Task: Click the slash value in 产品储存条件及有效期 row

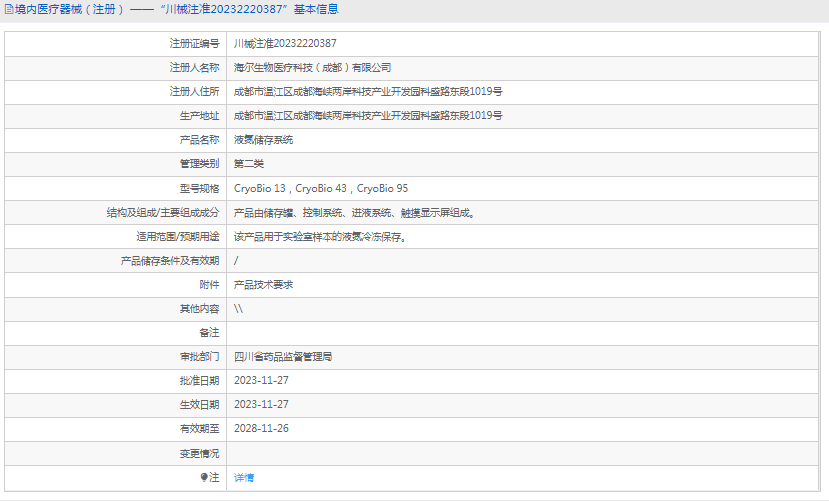Action: coord(236,261)
